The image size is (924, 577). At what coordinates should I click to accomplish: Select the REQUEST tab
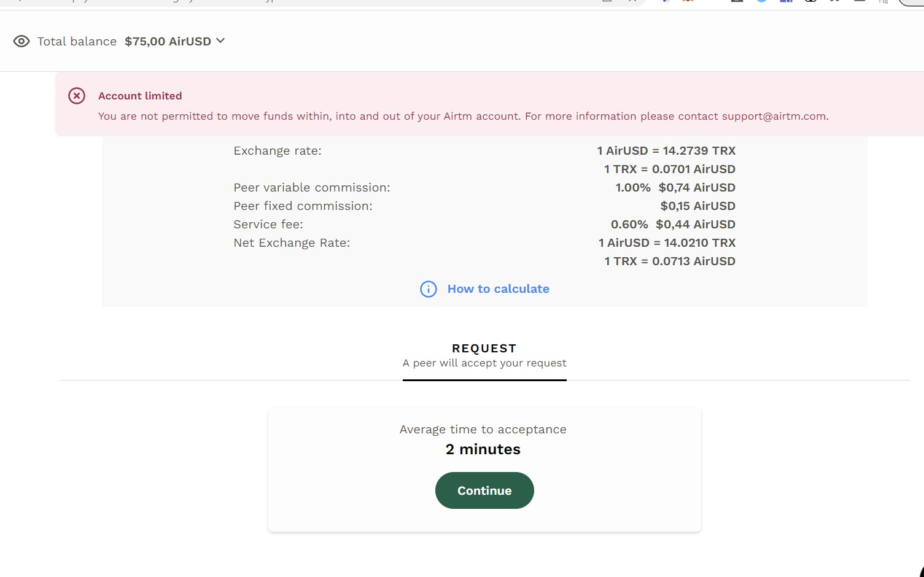coord(484,355)
